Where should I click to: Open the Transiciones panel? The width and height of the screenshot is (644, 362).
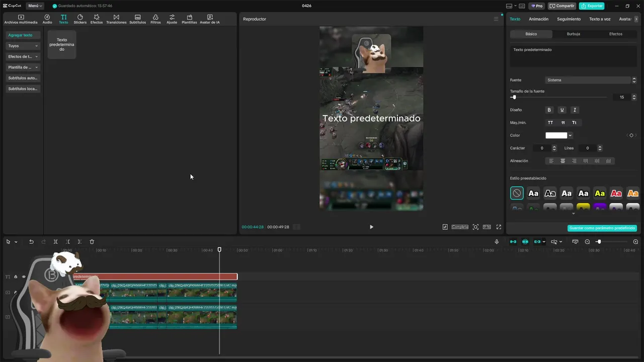[x=116, y=19]
